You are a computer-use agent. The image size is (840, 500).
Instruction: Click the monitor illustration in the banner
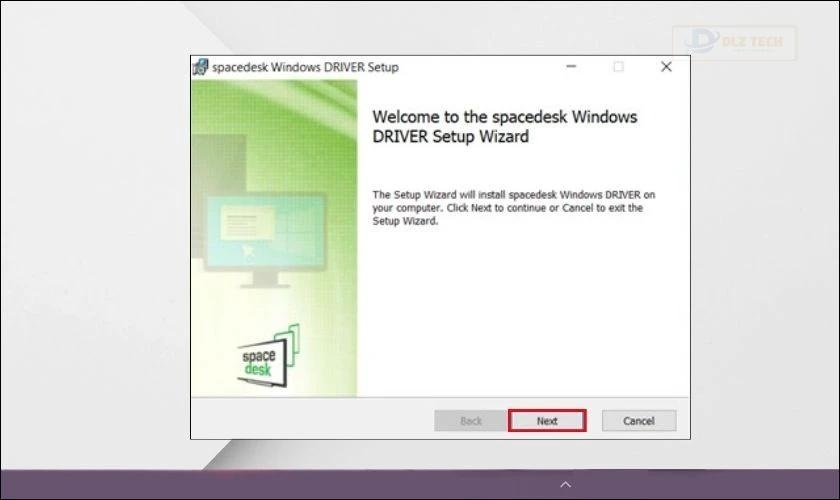pos(265,240)
